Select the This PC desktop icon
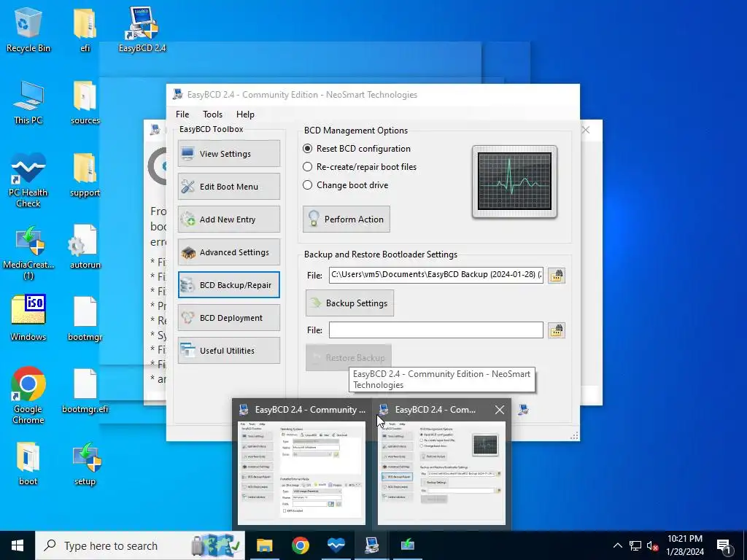 click(x=28, y=103)
